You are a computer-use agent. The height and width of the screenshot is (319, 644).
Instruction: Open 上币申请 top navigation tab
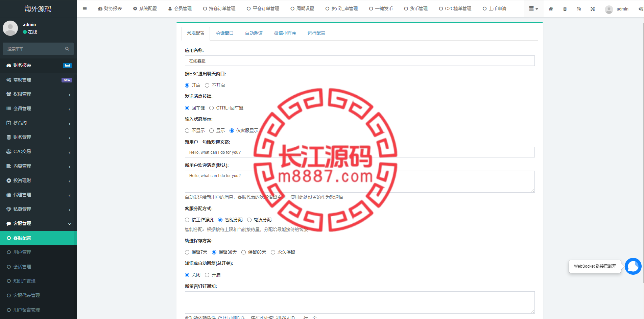pos(495,9)
